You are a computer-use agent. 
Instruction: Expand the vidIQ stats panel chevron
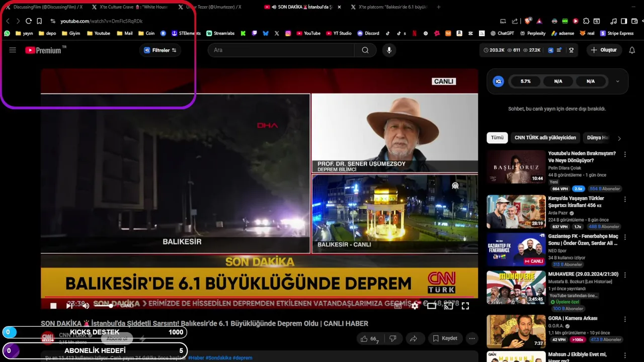[617, 81]
